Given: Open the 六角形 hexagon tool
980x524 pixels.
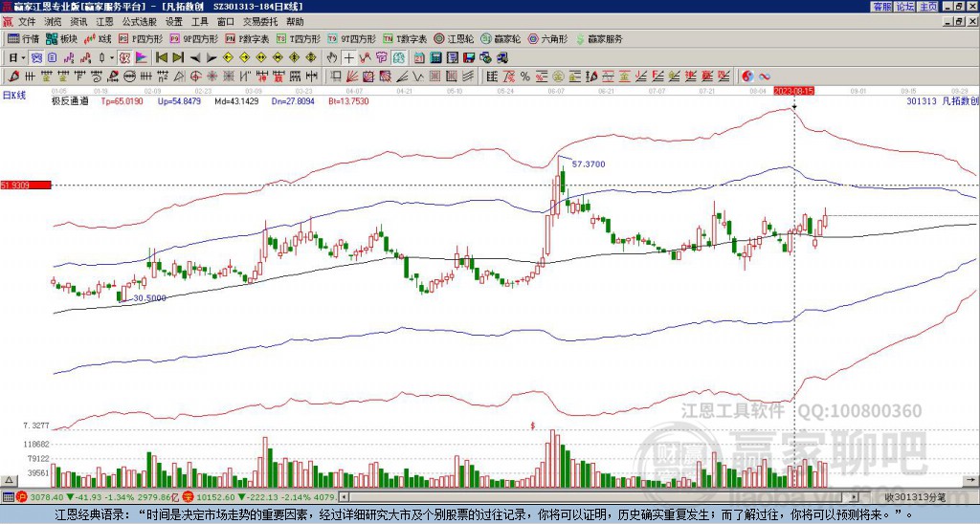Looking at the screenshot, I should click(548, 38).
